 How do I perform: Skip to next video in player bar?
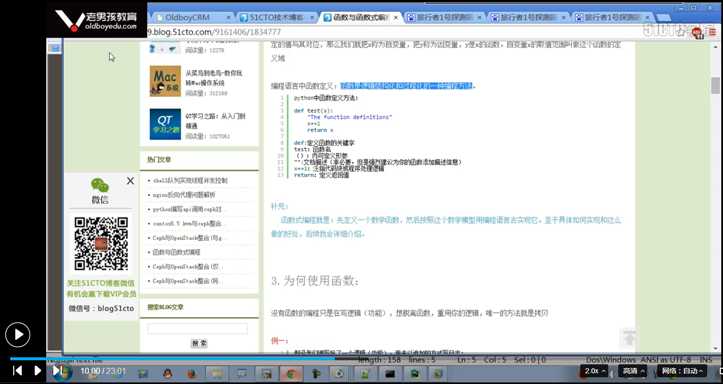pyautogui.click(x=56, y=370)
